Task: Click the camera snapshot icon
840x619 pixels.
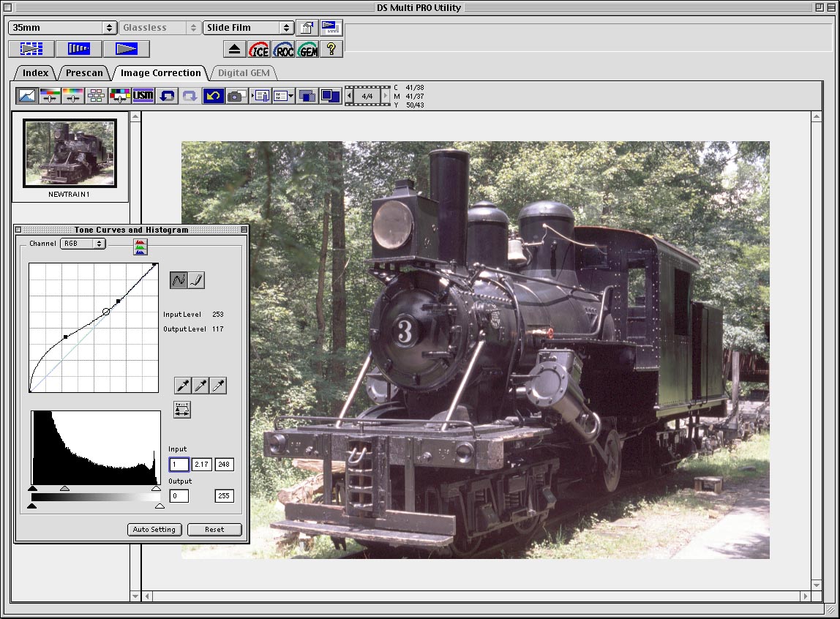Action: (x=236, y=96)
